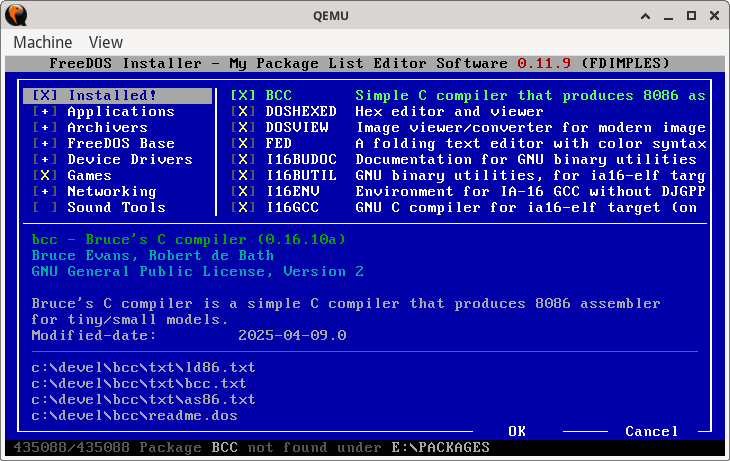Click the 'Documentation for GNU binary utilities' text
This screenshot has height=461, width=730.
coord(526,159)
